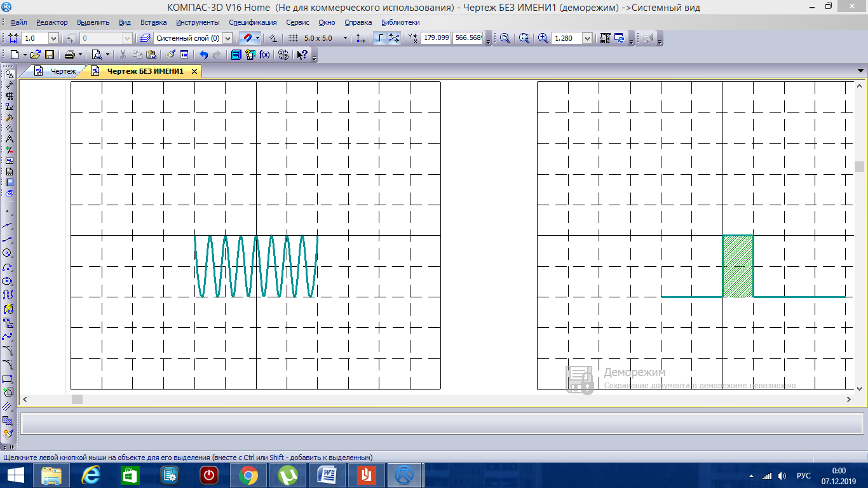The height and width of the screenshot is (488, 868).
Task: Open a file with the Open folder icon
Action: click(x=36, y=55)
